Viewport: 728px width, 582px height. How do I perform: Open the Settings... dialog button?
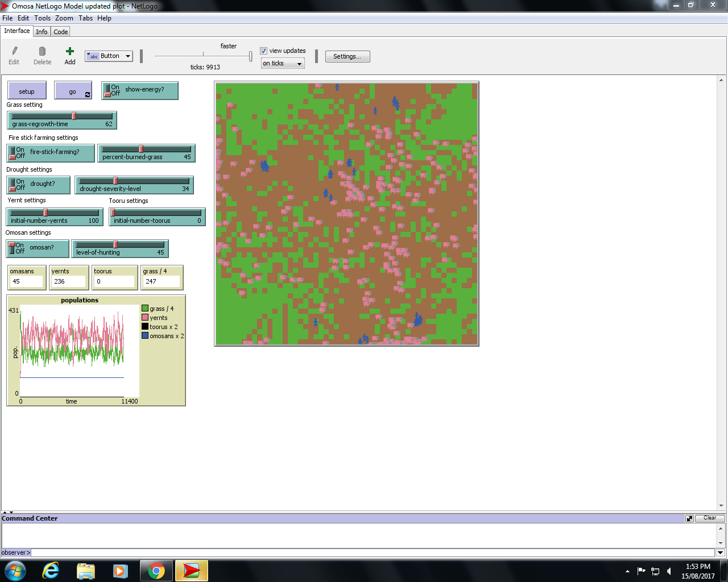click(348, 56)
